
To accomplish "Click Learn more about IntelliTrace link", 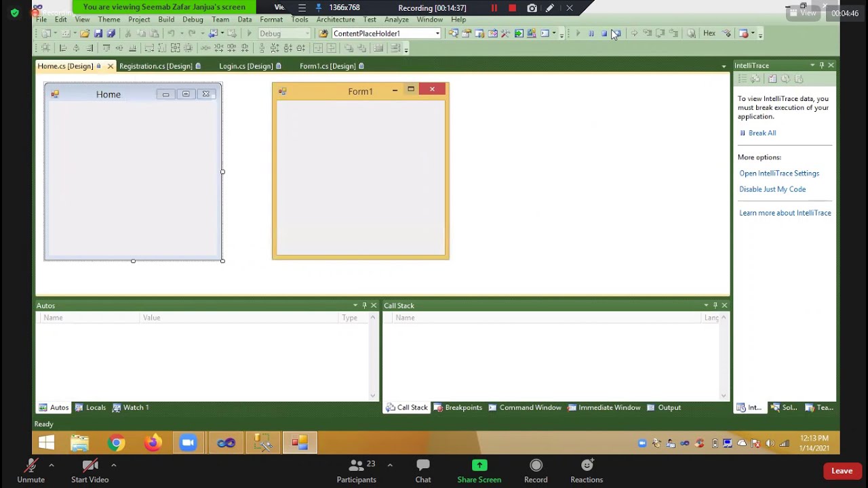I will [785, 213].
